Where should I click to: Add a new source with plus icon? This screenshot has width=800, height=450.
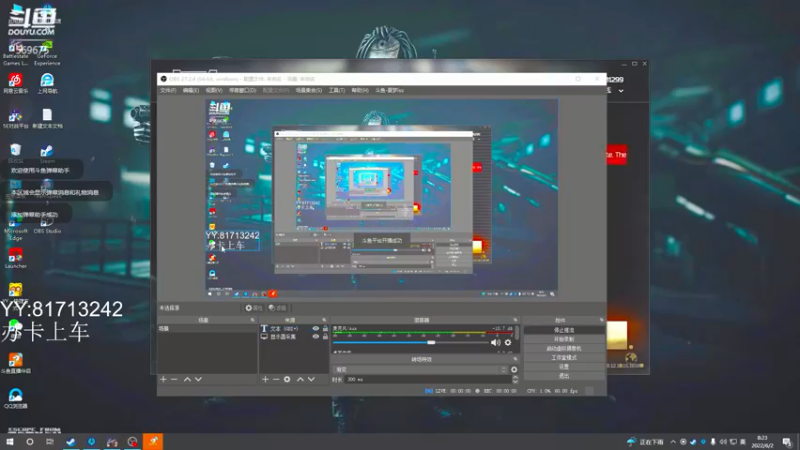point(265,379)
